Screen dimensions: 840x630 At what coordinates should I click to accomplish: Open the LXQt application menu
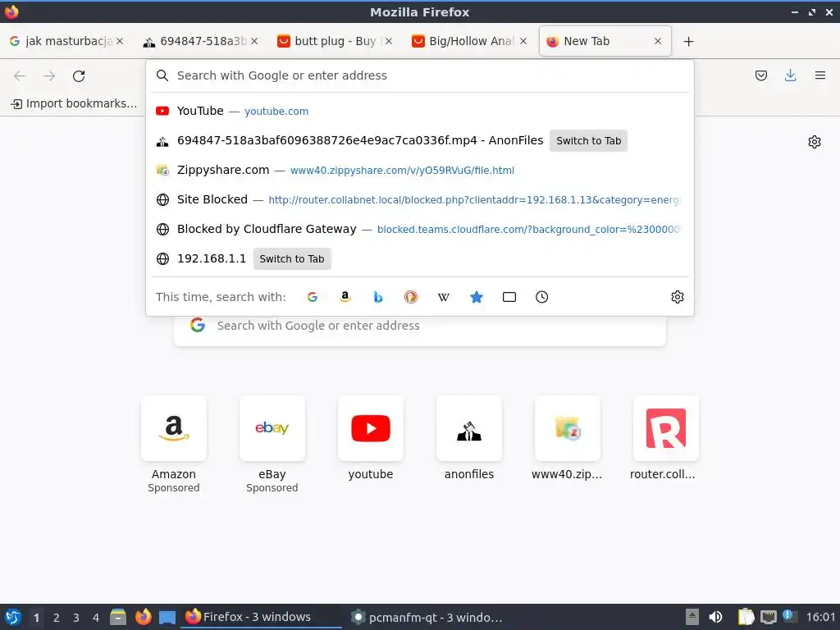pyautogui.click(x=12, y=617)
